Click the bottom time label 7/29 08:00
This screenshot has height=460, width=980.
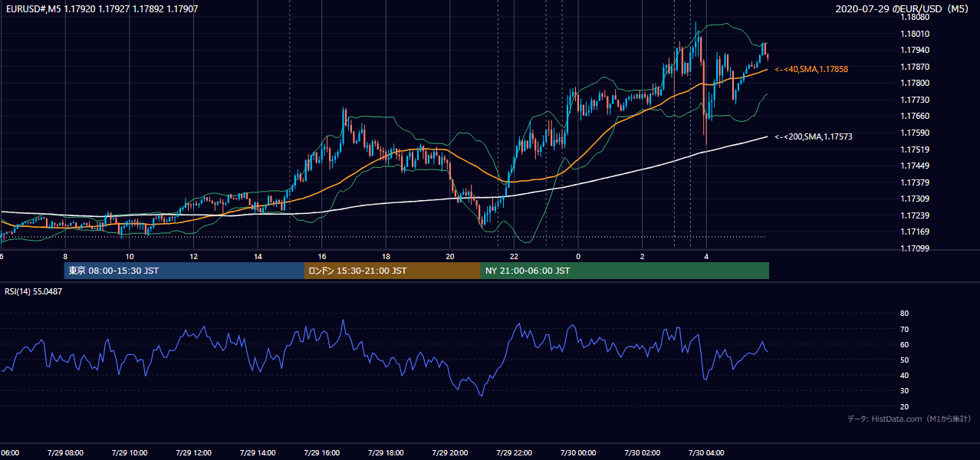pos(65,452)
